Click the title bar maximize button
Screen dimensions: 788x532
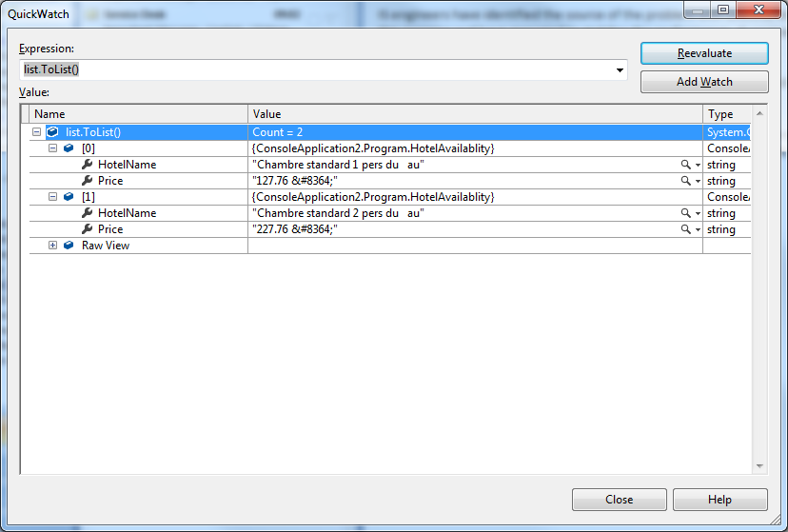coord(722,10)
